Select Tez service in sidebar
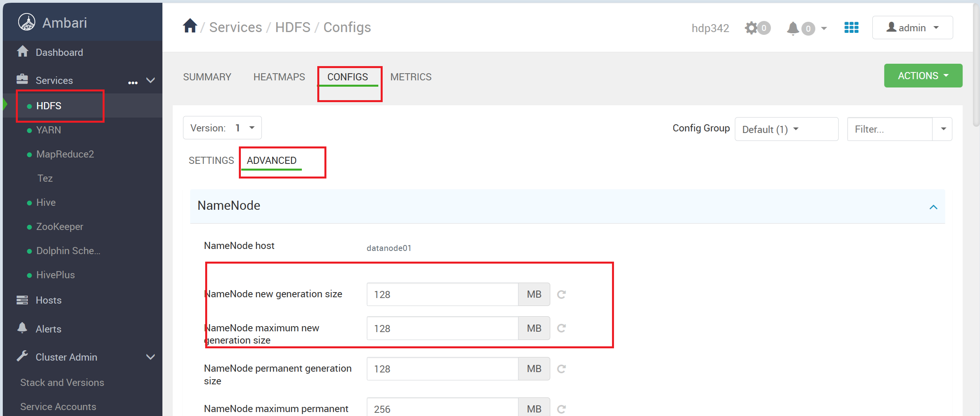980x416 pixels. point(45,178)
